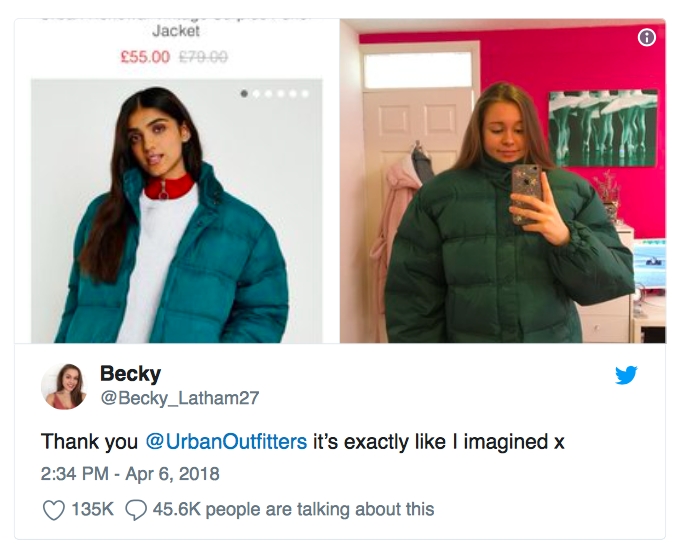Image resolution: width=691 pixels, height=557 pixels.
Task: Select the first carousel dot on product image
Action: [x=244, y=93]
